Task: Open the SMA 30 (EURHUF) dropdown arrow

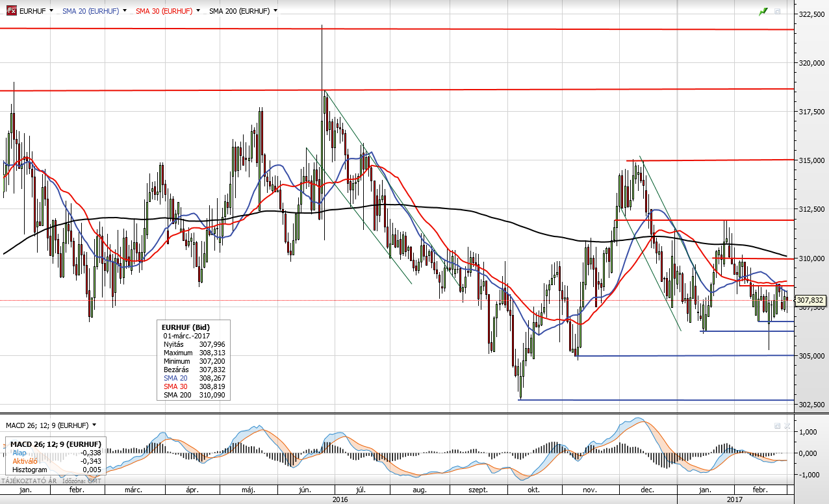Action: [198, 11]
